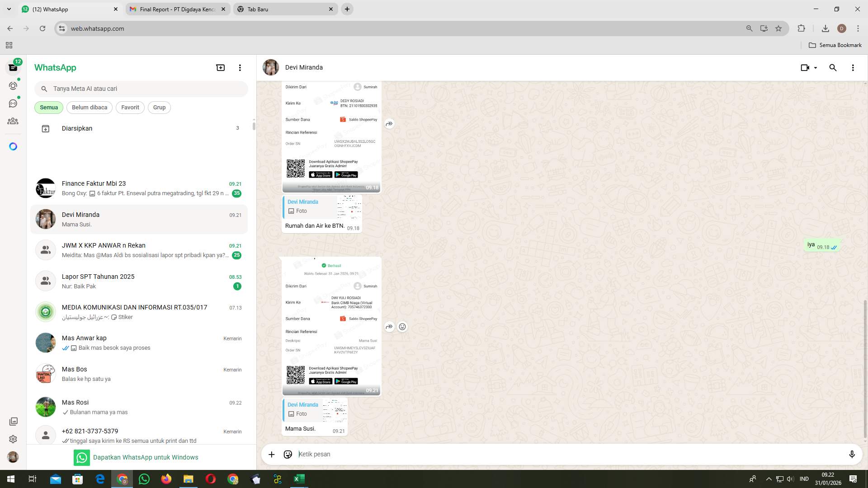The image size is (868, 488).
Task: Open the chat list options menu
Action: pos(240,67)
